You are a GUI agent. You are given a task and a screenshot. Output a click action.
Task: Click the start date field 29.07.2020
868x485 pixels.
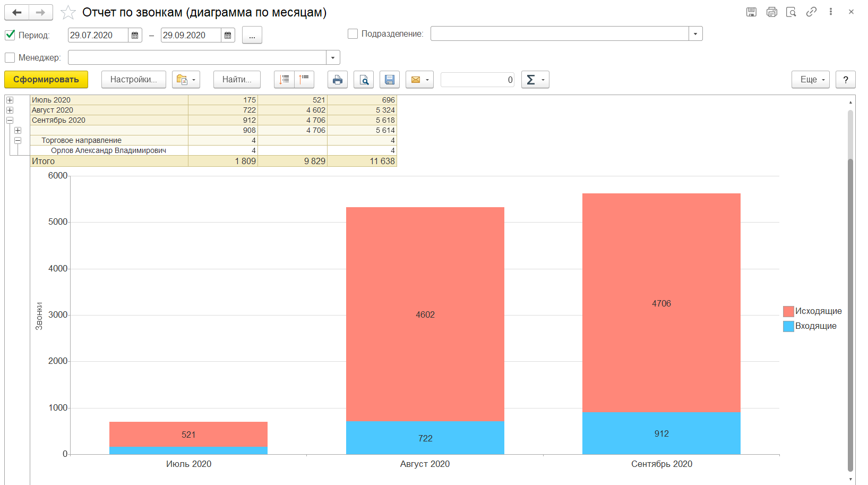coord(98,35)
